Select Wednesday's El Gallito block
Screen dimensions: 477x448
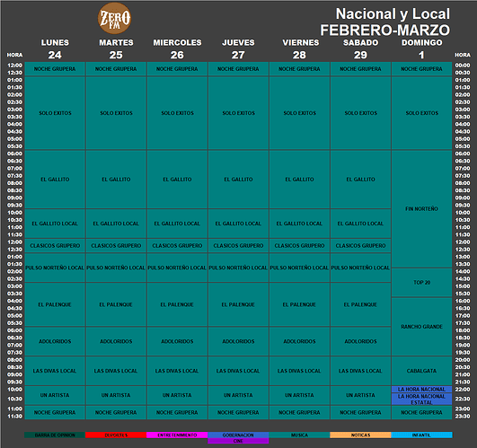coord(177,180)
